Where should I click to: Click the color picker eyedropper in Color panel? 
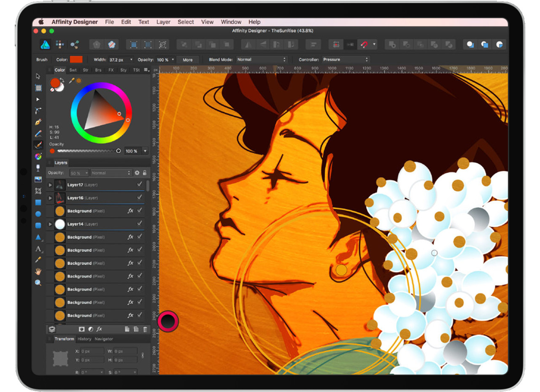72,80
